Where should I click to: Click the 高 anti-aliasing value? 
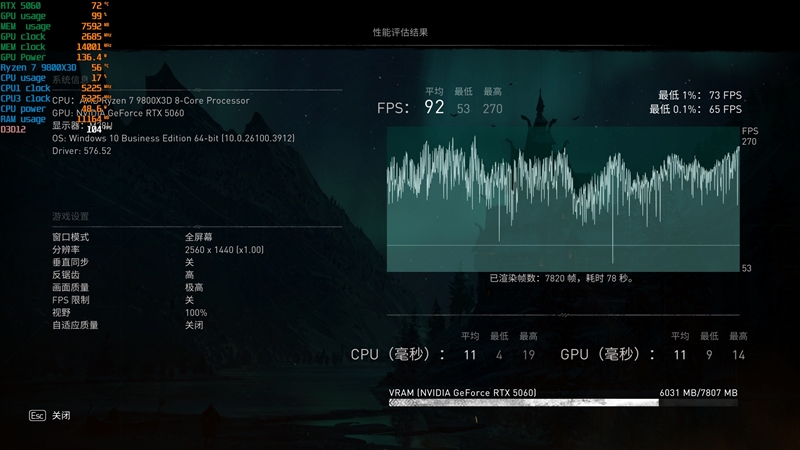pos(189,275)
